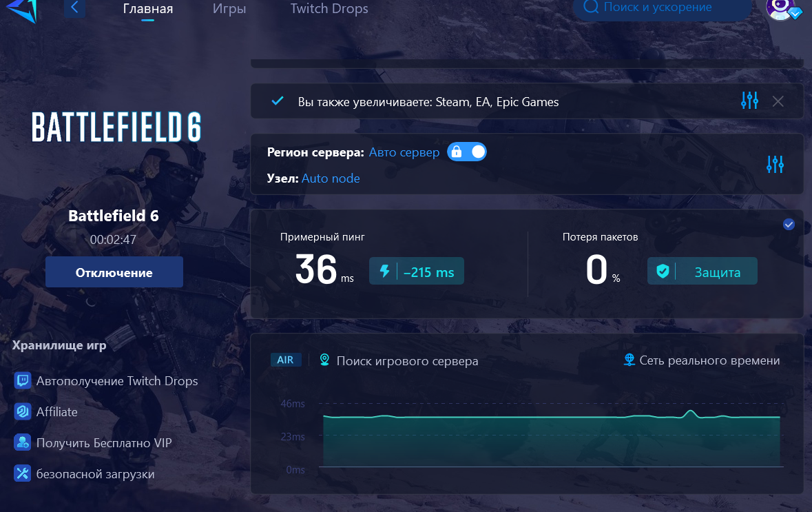Switch to the Главная tab
This screenshot has width=812, height=512.
(148, 9)
